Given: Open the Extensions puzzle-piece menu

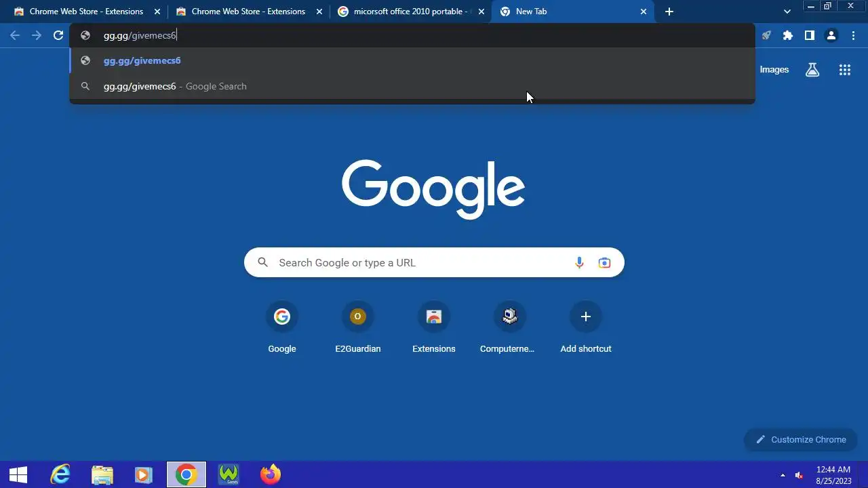Looking at the screenshot, I should tap(787, 35).
